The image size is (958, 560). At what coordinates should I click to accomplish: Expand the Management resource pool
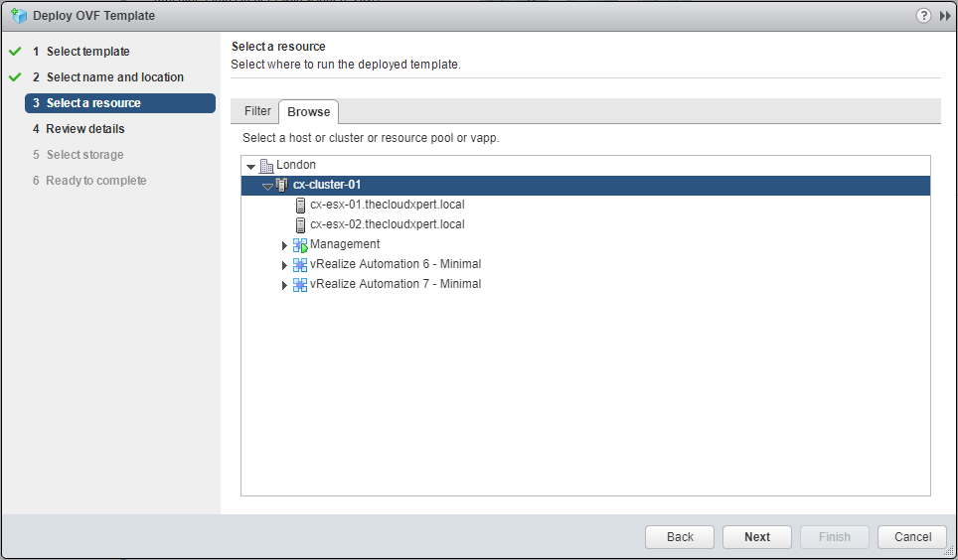[285, 245]
